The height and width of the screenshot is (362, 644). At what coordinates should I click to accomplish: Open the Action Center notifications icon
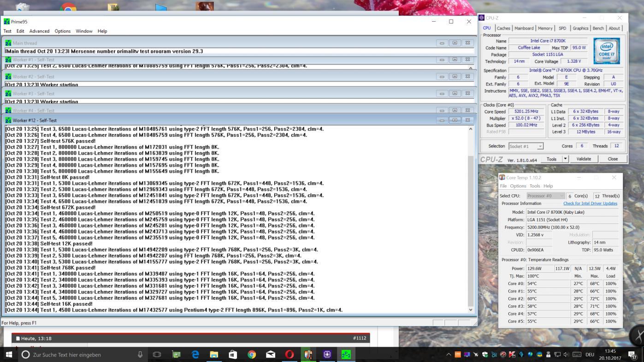click(634, 355)
